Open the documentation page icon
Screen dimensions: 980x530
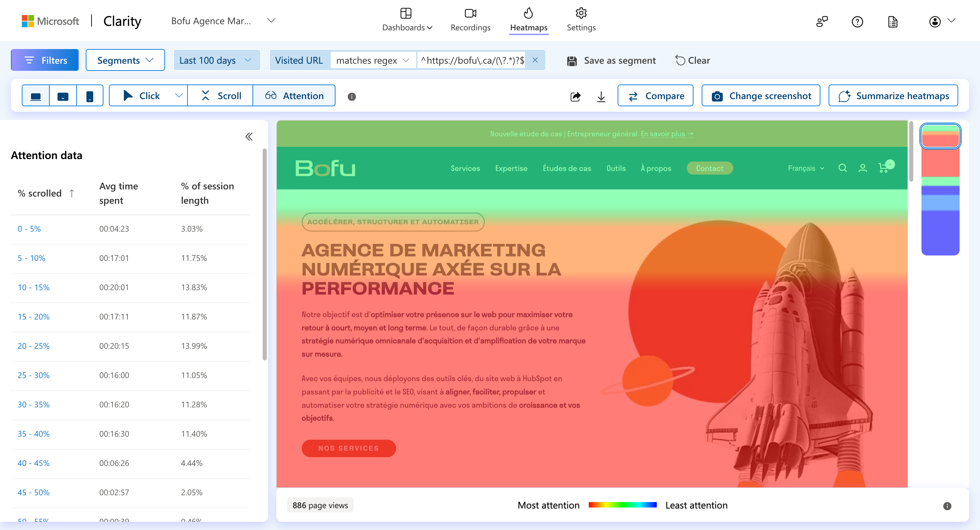[x=893, y=22]
